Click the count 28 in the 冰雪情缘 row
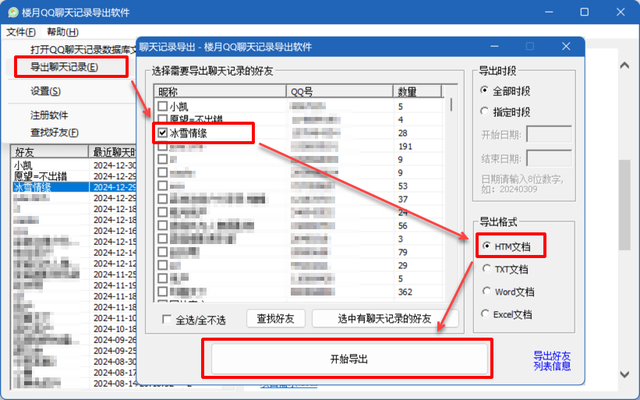This screenshot has height=400, width=640. pyautogui.click(x=403, y=133)
